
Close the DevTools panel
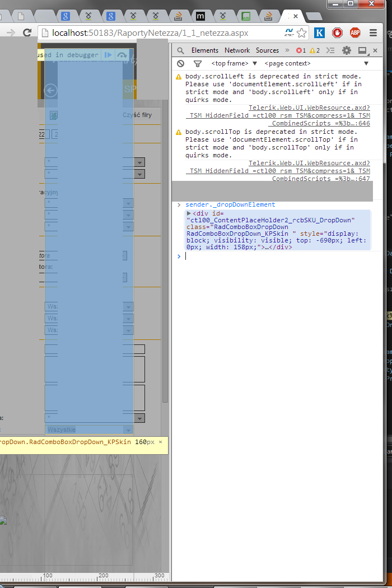tap(375, 50)
